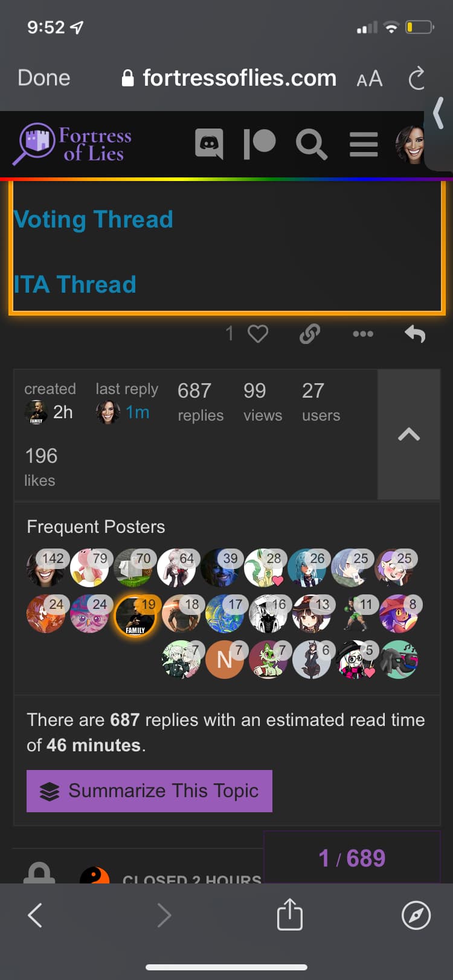Like the post with heart icon
The image size is (453, 980).
258,334
